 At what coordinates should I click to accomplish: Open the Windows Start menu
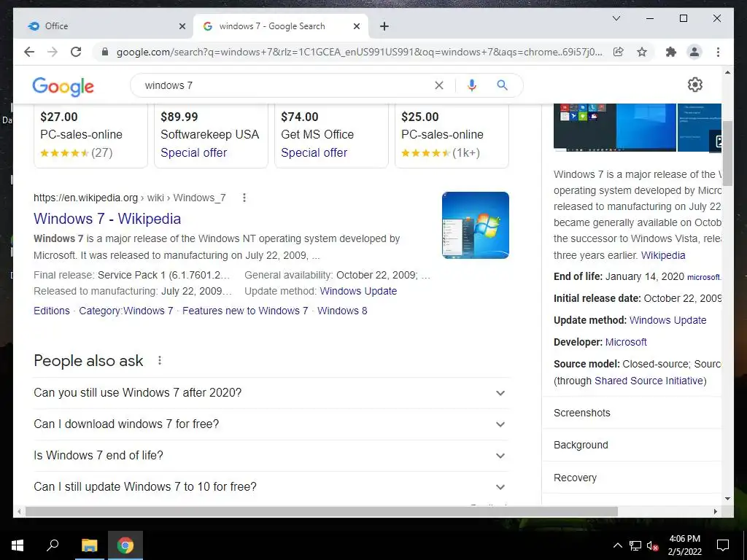point(18,545)
